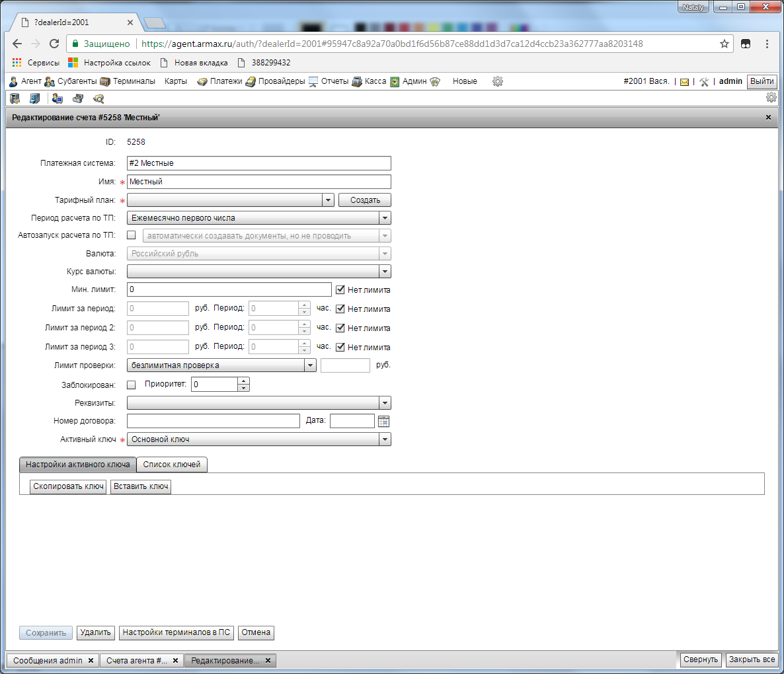Expand Период расчета по ТП dropdown
The height and width of the screenshot is (674, 784).
[x=385, y=218]
